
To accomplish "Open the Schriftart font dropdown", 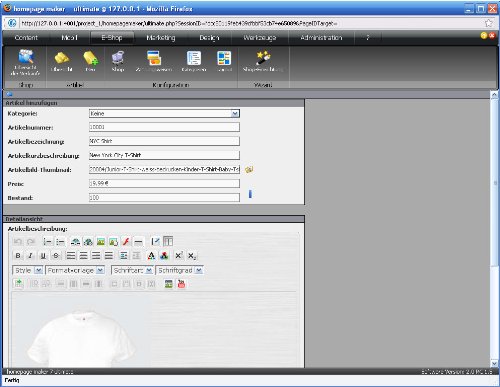I will (x=132, y=270).
